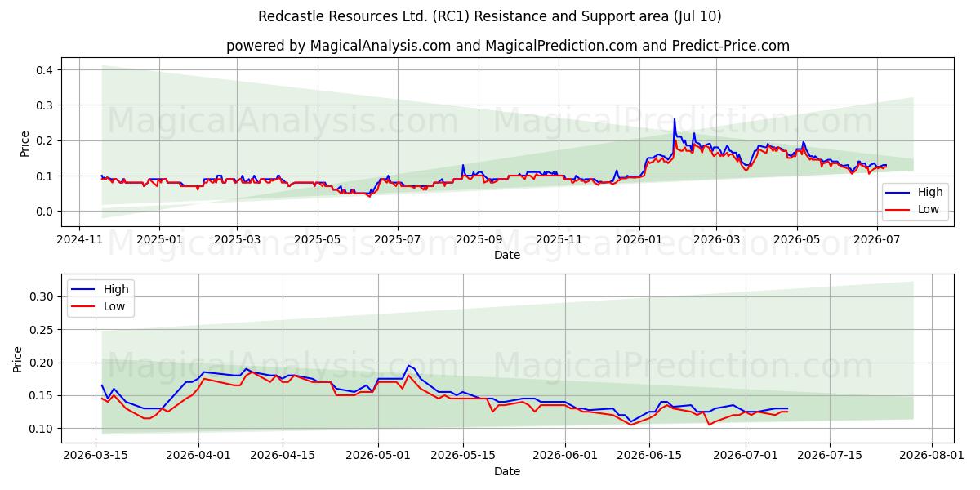
Task: Click the '2026-05-01' bottom axis label
Action: [x=380, y=457]
